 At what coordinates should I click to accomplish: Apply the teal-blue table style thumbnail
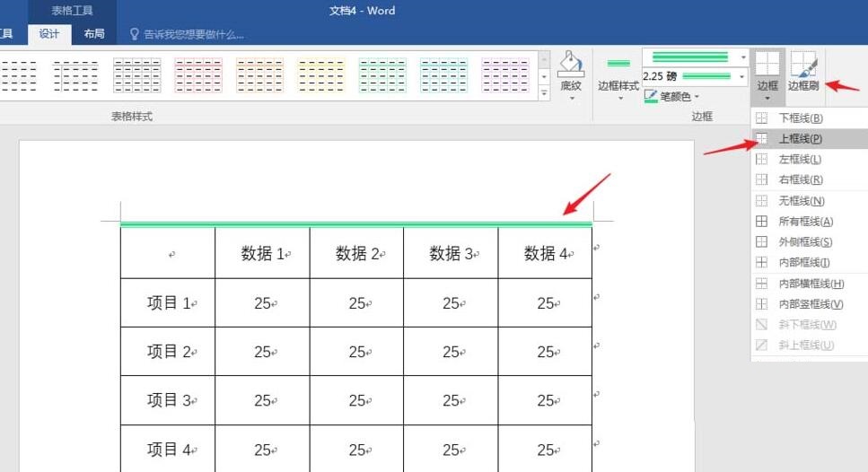click(444, 75)
